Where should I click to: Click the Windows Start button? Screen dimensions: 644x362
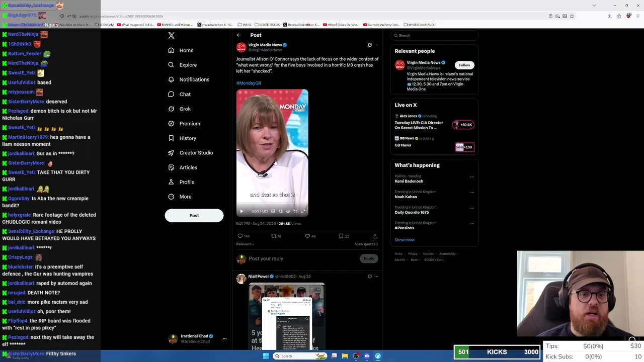click(x=266, y=356)
